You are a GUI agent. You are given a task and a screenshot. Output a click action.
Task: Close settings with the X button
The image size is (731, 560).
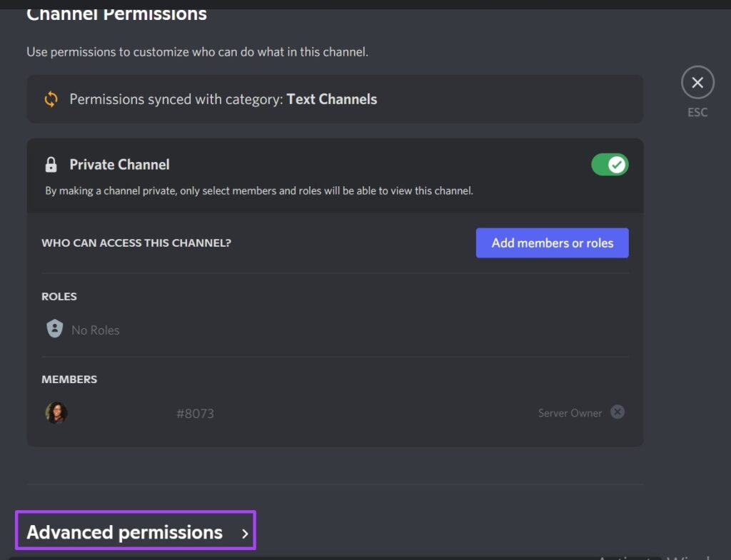(x=697, y=83)
